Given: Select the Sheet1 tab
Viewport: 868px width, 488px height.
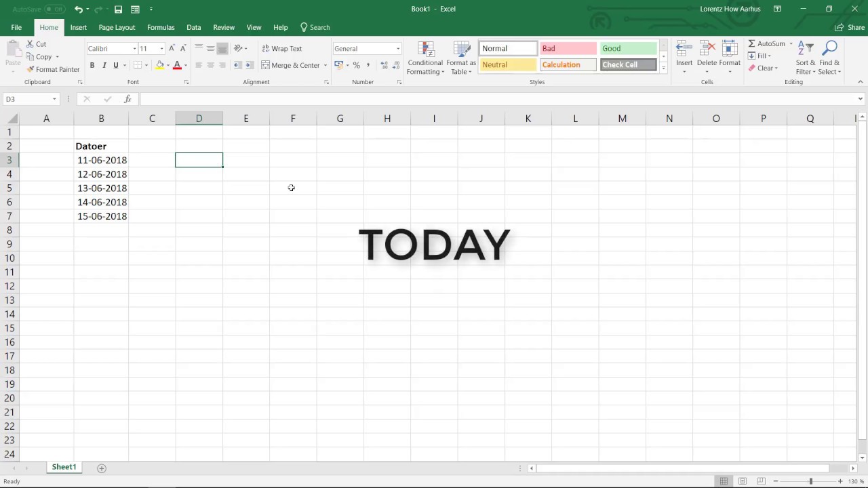Looking at the screenshot, I should (64, 468).
